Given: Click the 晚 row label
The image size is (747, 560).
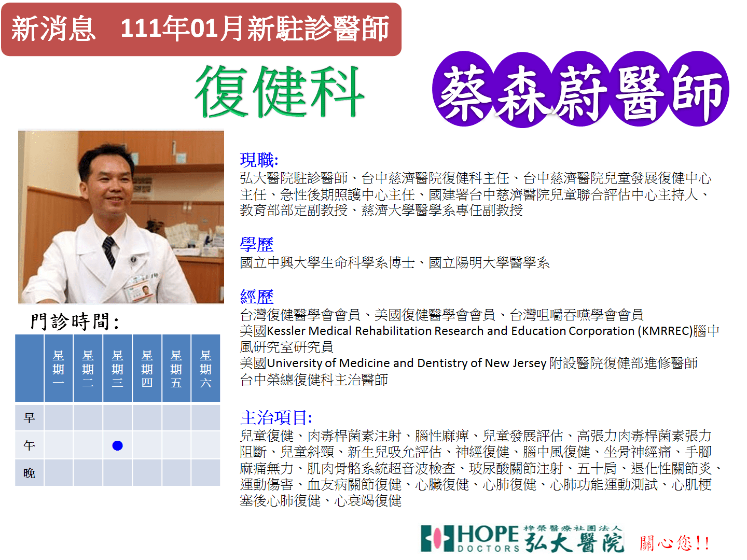Looking at the screenshot, I should (x=30, y=473).
